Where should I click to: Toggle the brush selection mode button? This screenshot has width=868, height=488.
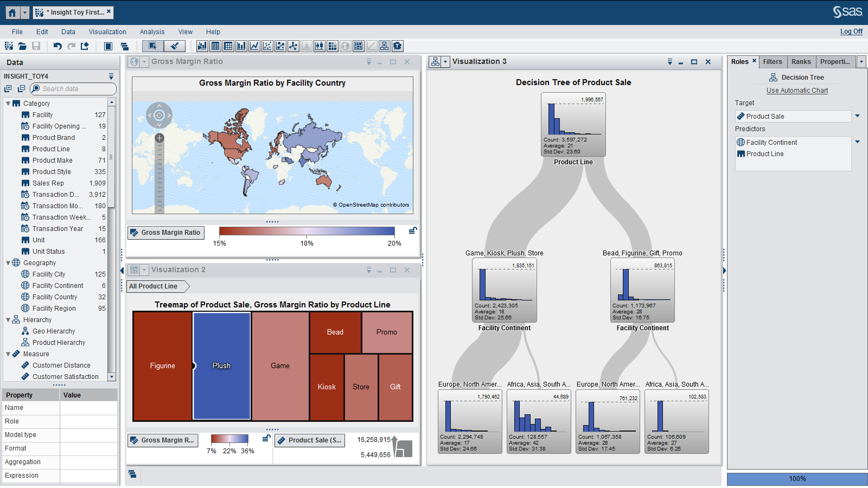[175, 47]
